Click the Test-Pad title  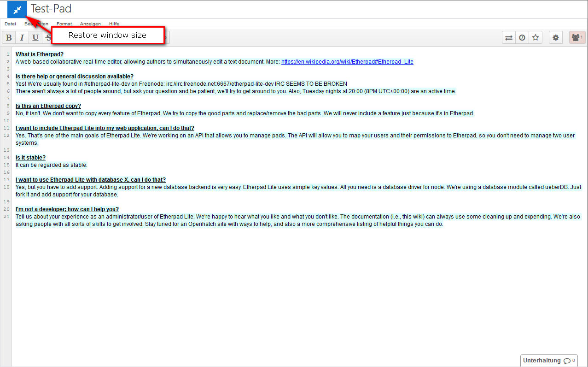51,9
